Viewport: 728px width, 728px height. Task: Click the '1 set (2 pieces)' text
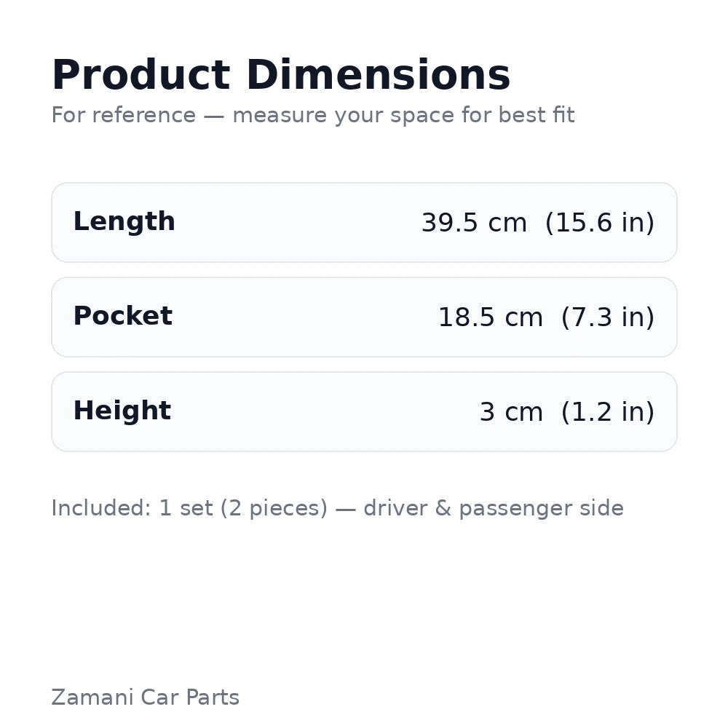tap(243, 508)
